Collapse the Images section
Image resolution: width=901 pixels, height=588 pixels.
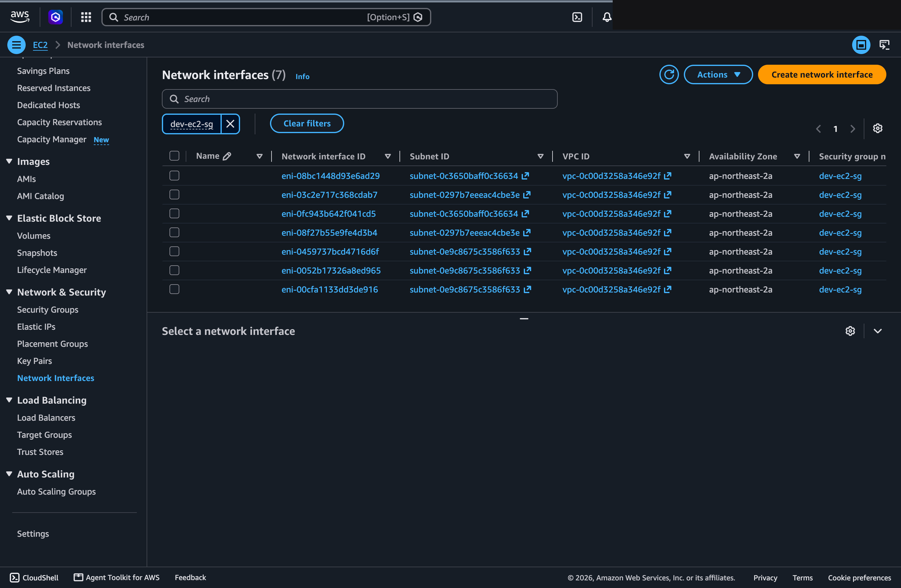point(9,161)
